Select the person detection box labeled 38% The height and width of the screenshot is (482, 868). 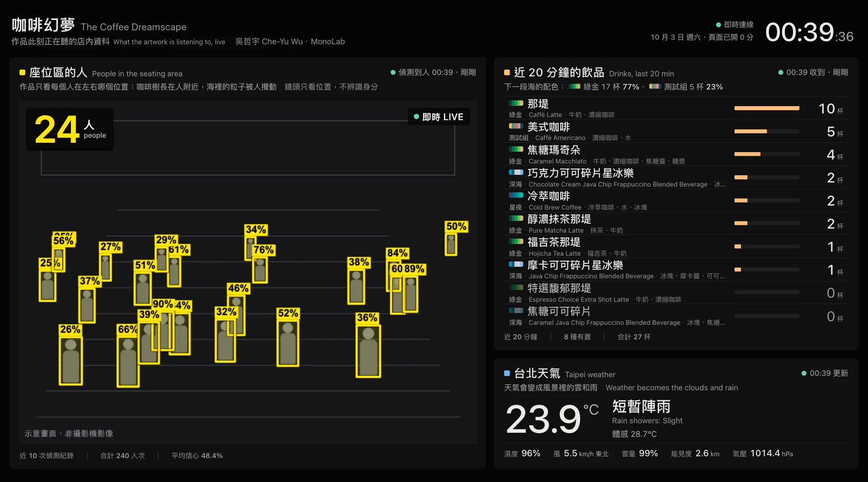coord(356,287)
